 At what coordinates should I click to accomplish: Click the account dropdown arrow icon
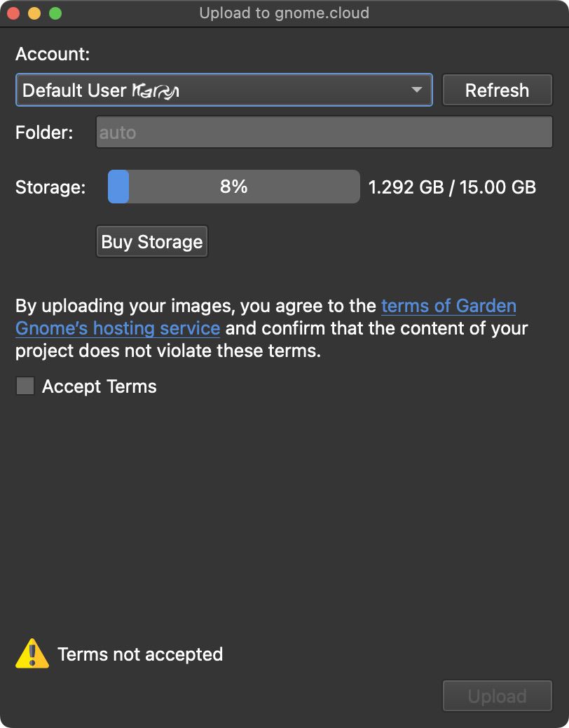tap(417, 90)
